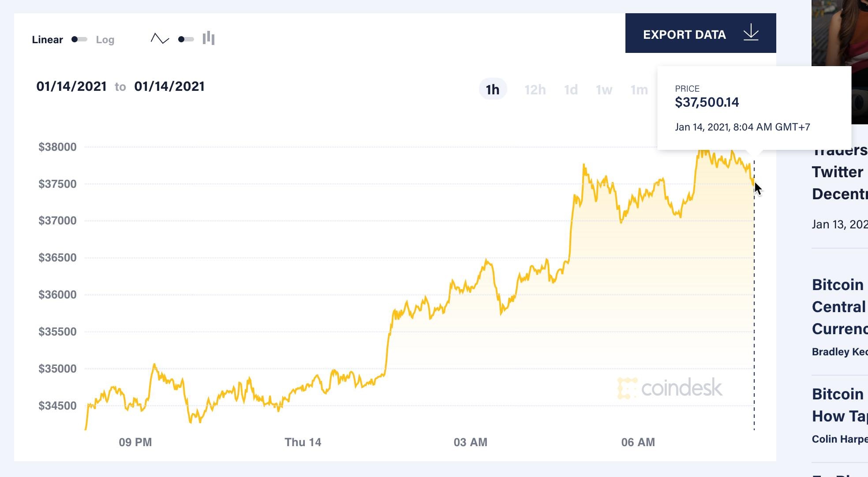Select the 1h time range
The width and height of the screenshot is (868, 477).
pyautogui.click(x=493, y=89)
